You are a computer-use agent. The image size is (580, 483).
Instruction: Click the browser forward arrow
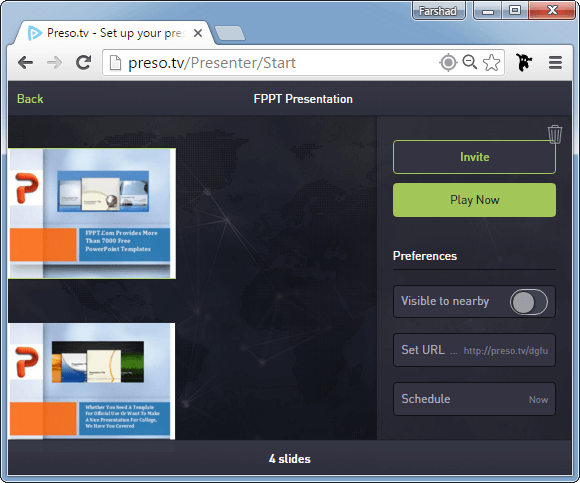click(55, 63)
